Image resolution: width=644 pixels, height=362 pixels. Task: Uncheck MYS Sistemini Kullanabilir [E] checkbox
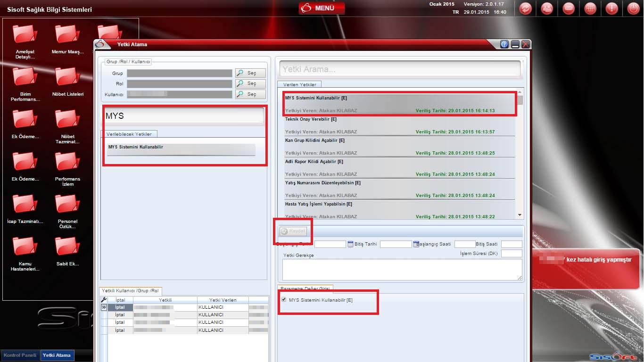tap(284, 300)
